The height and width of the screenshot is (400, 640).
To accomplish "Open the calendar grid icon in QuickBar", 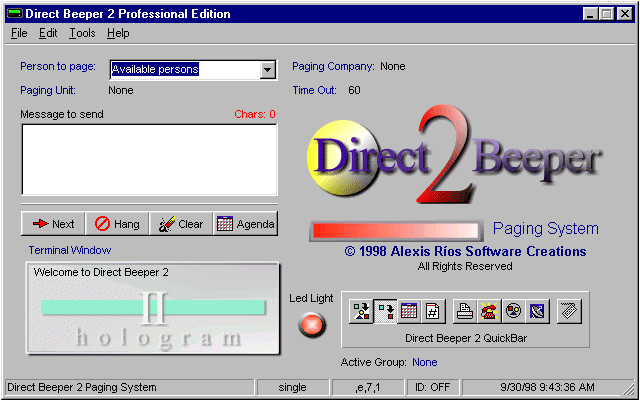I will [408, 311].
